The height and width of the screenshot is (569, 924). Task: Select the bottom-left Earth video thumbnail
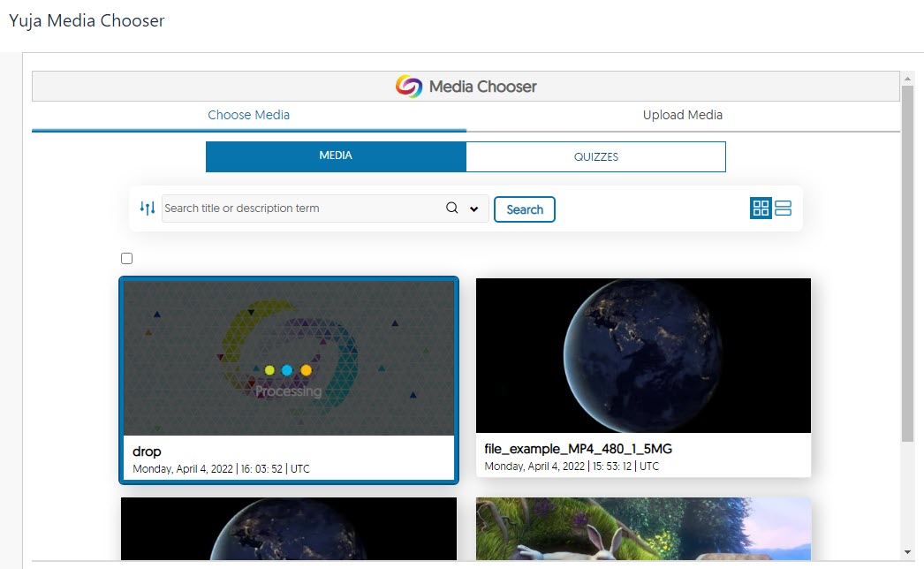(289, 528)
